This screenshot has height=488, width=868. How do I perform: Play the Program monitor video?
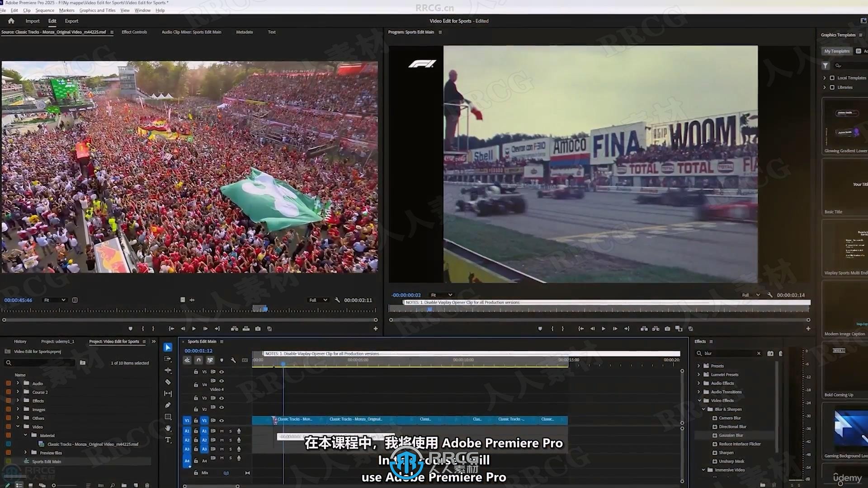tap(604, 328)
